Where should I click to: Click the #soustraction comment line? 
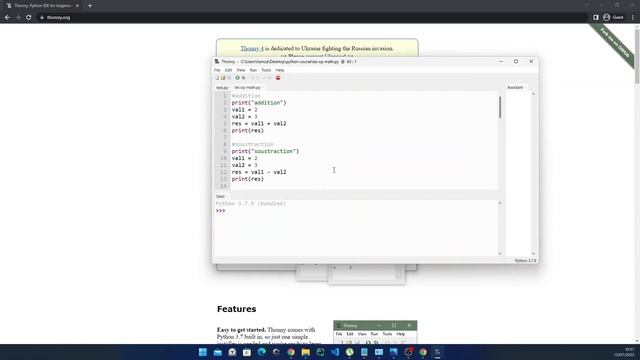click(253, 144)
